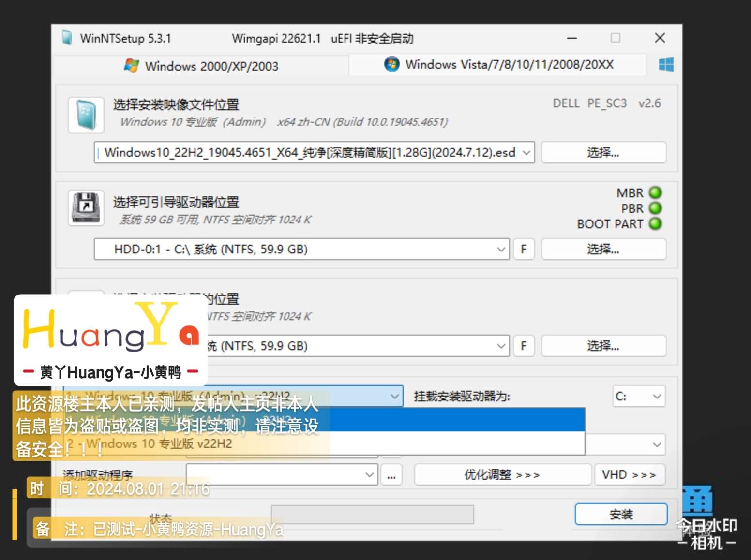Image resolution: width=751 pixels, height=560 pixels.
Task: Click the boot drive floppy disk icon
Action: pos(86,208)
